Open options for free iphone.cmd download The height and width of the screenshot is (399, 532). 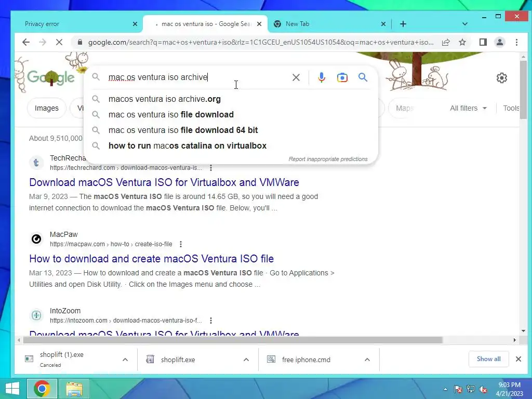tap(367, 360)
